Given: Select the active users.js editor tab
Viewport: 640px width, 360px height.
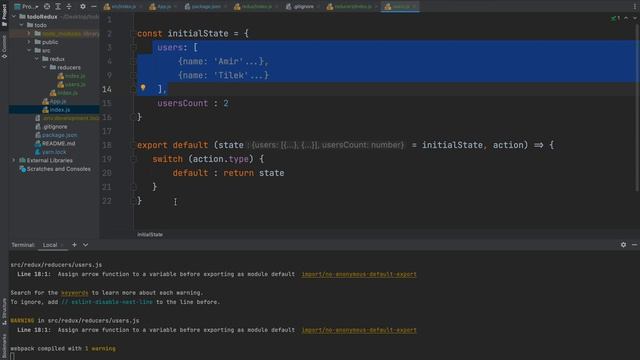Looking at the screenshot, I should (400, 7).
